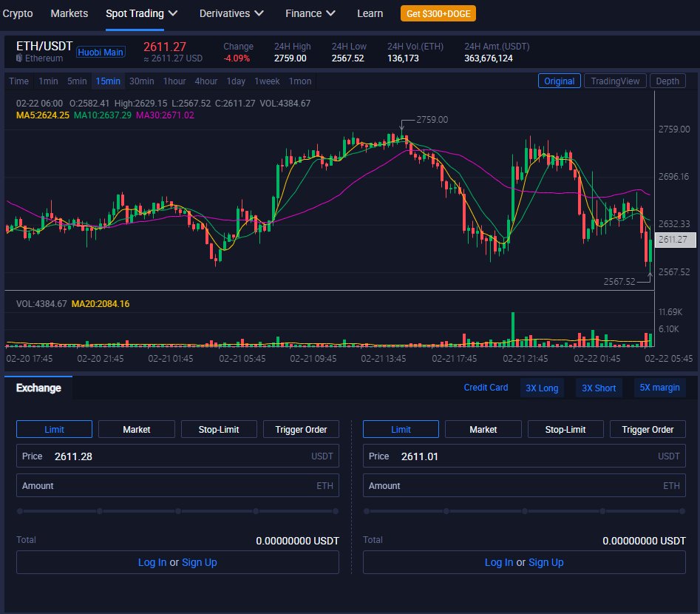700x614 pixels.
Task: Open the Markets page
Action: click(x=69, y=13)
